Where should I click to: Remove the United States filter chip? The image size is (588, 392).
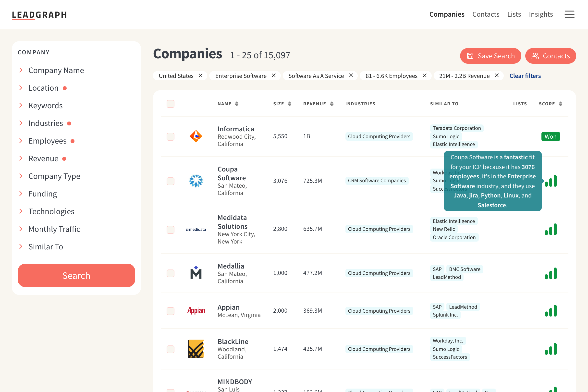point(200,75)
